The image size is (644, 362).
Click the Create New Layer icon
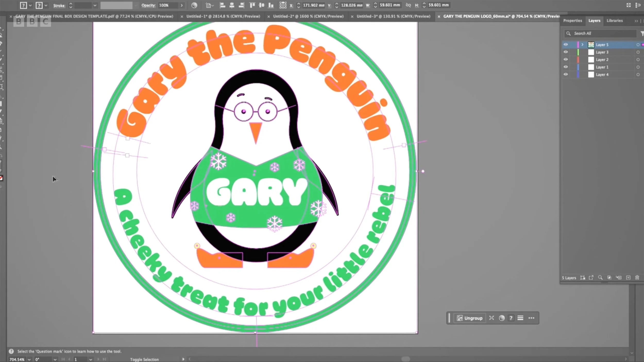click(628, 278)
